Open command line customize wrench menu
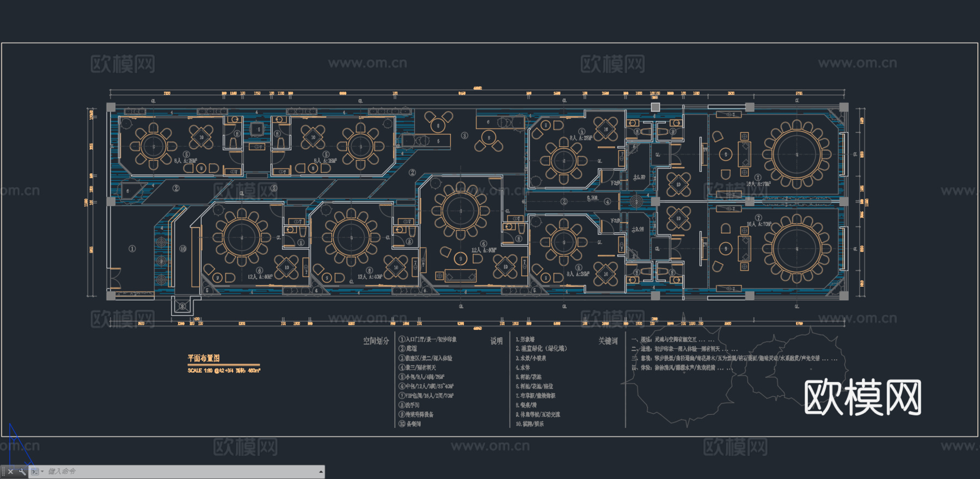 click(22, 471)
